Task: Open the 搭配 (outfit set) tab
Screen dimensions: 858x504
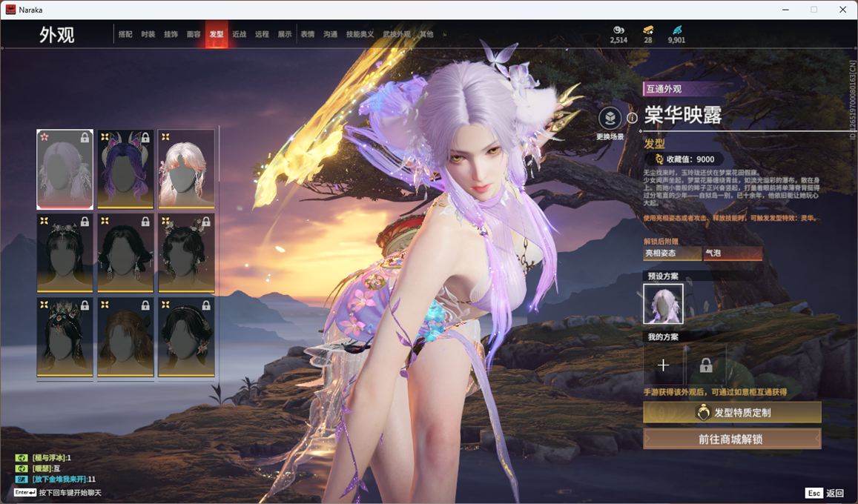Action: pyautogui.click(x=125, y=34)
